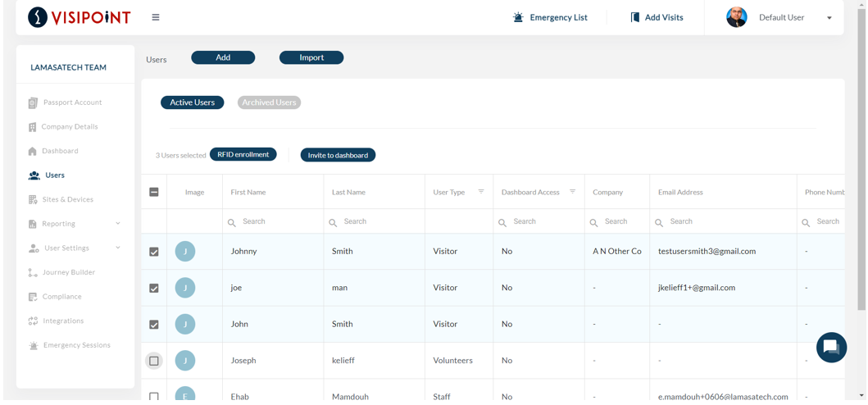
Task: Click the Default User profile avatar
Action: (737, 17)
